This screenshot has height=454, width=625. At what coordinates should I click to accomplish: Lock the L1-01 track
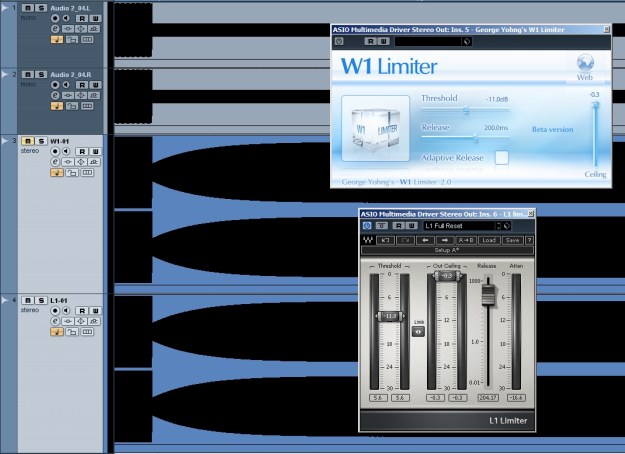coord(72,332)
